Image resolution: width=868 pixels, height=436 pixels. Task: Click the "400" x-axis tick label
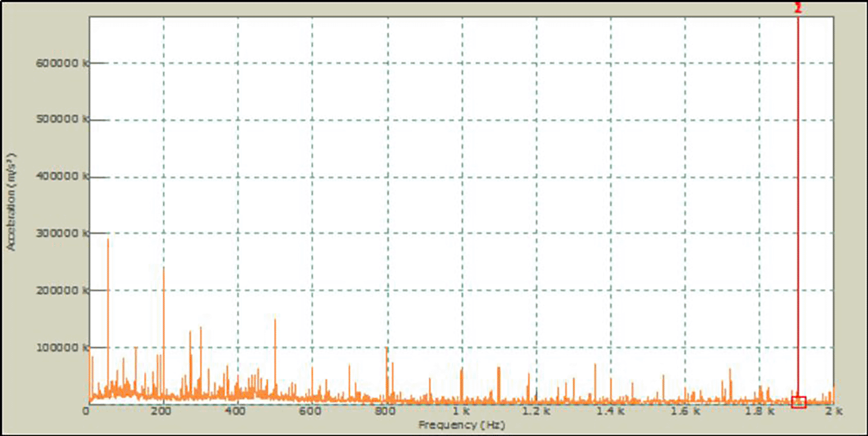tap(236, 412)
